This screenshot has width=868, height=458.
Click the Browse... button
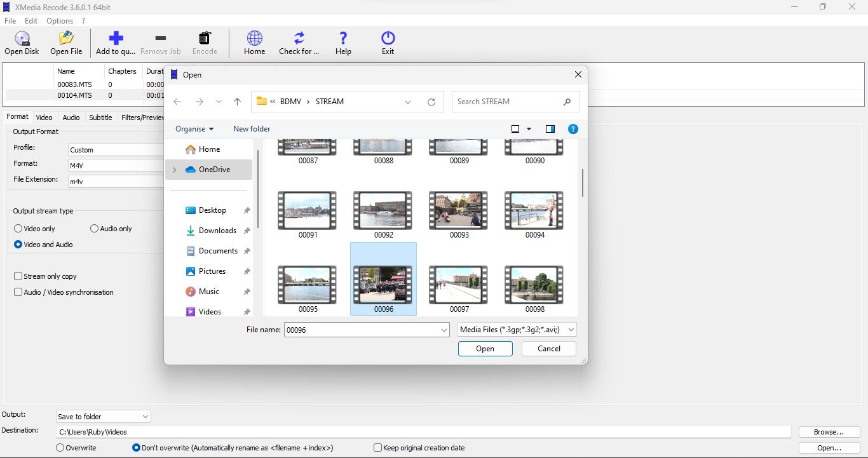click(x=829, y=432)
